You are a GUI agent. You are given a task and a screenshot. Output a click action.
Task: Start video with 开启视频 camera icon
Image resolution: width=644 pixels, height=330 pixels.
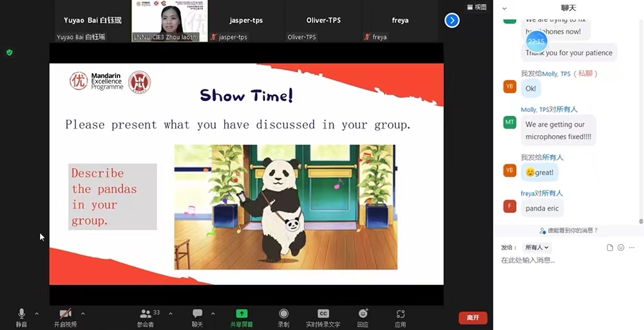tap(65, 314)
